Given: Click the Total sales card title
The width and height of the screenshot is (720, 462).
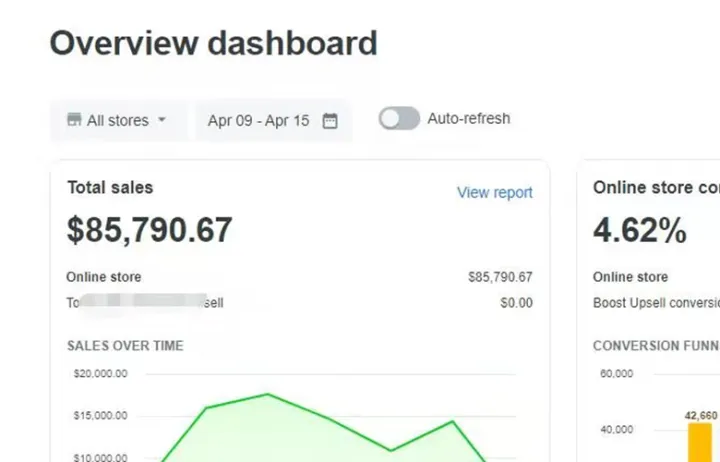Looking at the screenshot, I should coord(110,188).
